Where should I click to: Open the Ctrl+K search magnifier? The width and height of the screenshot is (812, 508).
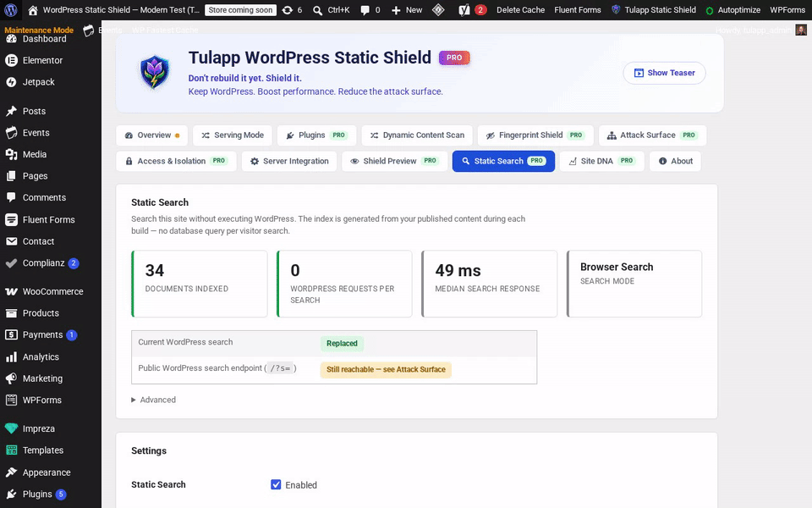point(318,10)
